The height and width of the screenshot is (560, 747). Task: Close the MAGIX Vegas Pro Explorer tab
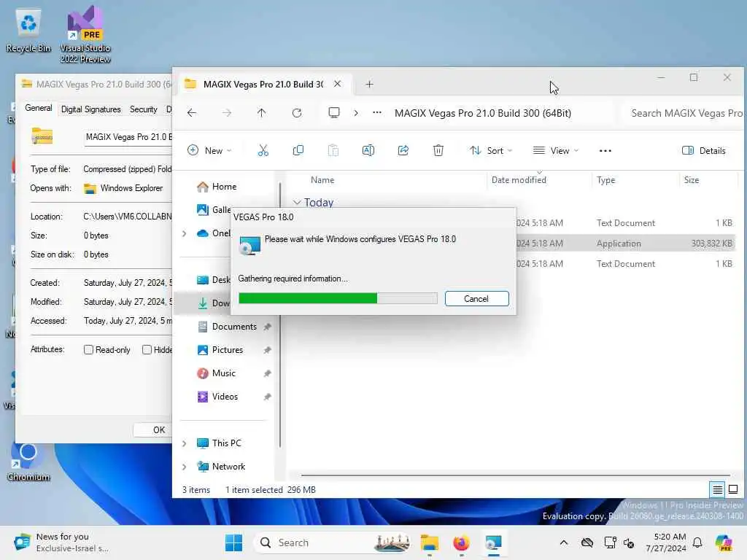pyautogui.click(x=337, y=84)
